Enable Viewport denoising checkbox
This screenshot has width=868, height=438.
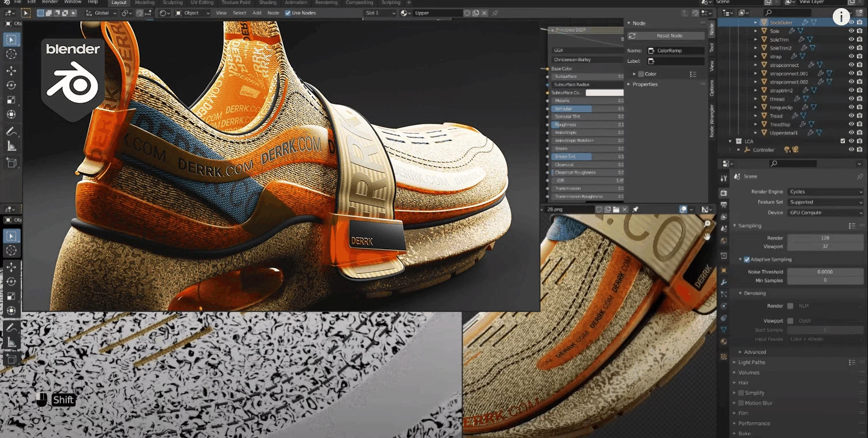pyautogui.click(x=790, y=321)
